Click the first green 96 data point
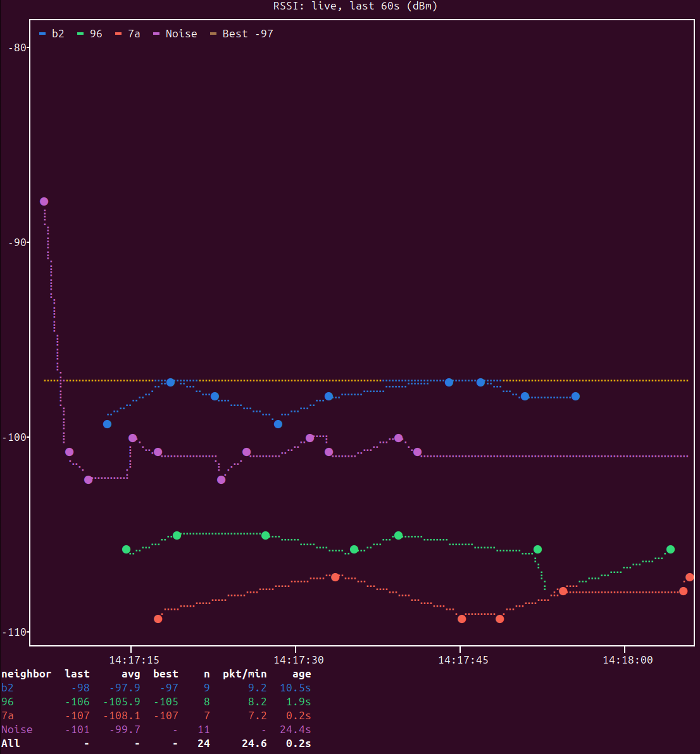700x754 pixels. coord(126,549)
